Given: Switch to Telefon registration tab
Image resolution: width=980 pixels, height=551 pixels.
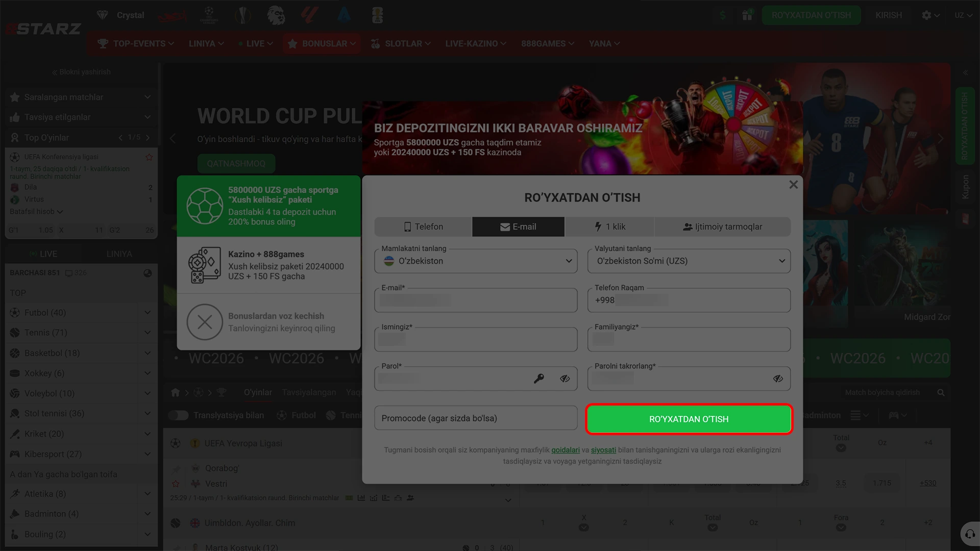Looking at the screenshot, I should [x=423, y=227].
